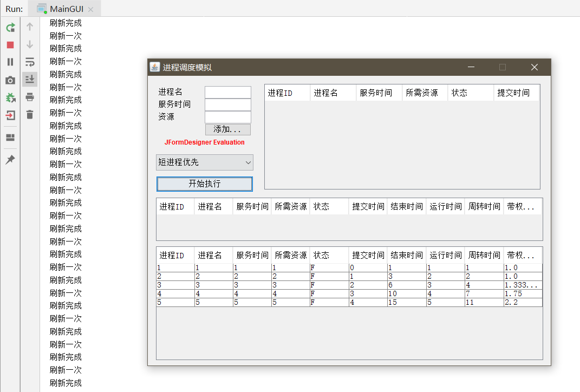Viewport: 580px width, 392px height.
Task: Pause program output in the Run panel
Action: 10,62
